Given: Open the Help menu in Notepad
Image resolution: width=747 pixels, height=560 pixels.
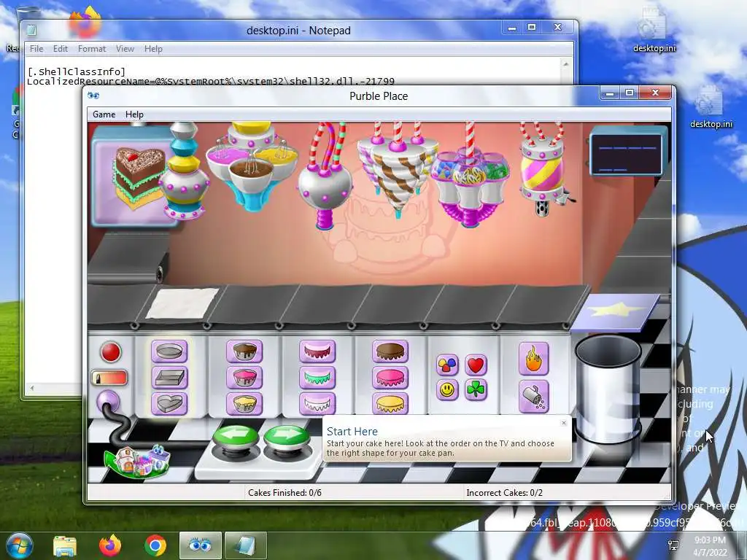Looking at the screenshot, I should click(153, 49).
